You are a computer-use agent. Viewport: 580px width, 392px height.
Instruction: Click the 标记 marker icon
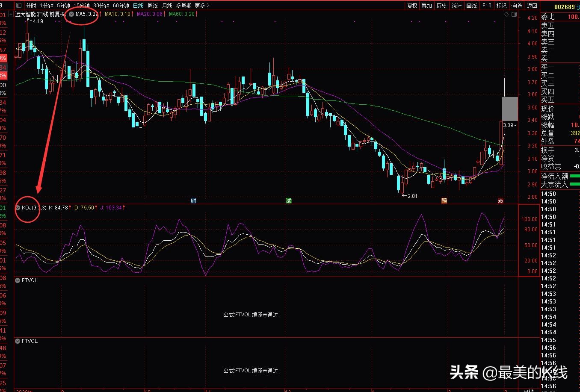pyautogui.click(x=501, y=6)
